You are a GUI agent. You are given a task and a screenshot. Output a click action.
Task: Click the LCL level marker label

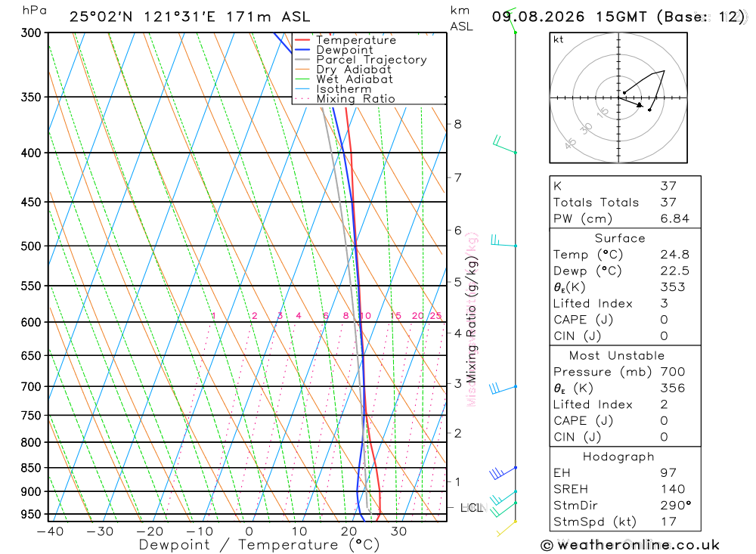tap(471, 508)
